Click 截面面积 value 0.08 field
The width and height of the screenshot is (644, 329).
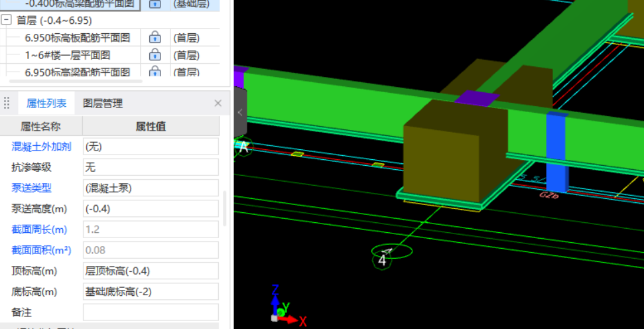[151, 250]
